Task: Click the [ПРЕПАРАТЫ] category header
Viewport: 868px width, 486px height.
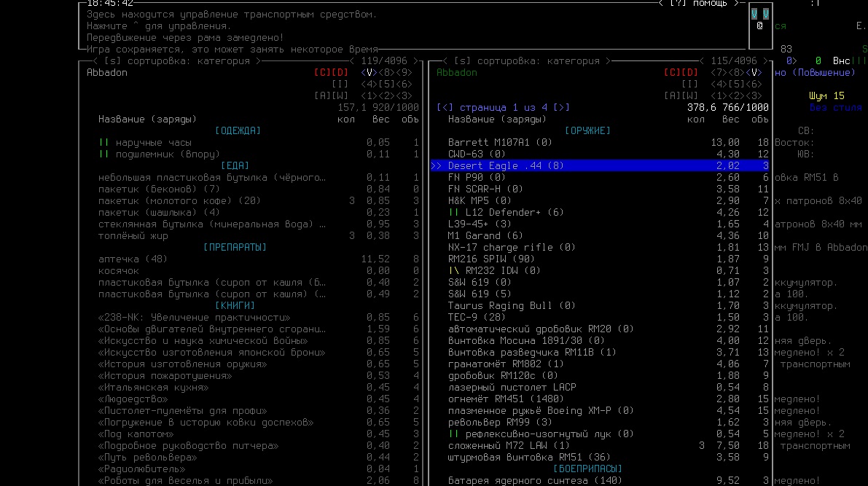Action: [235, 247]
